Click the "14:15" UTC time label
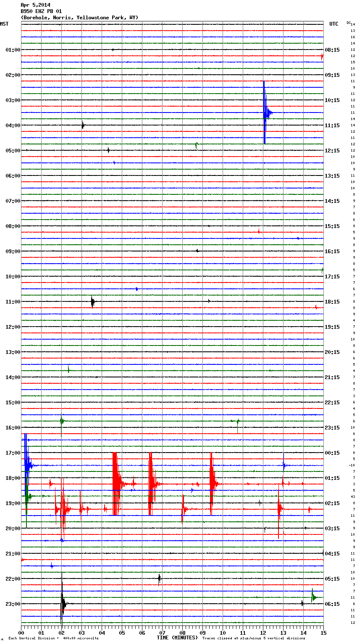 pos(332,201)
